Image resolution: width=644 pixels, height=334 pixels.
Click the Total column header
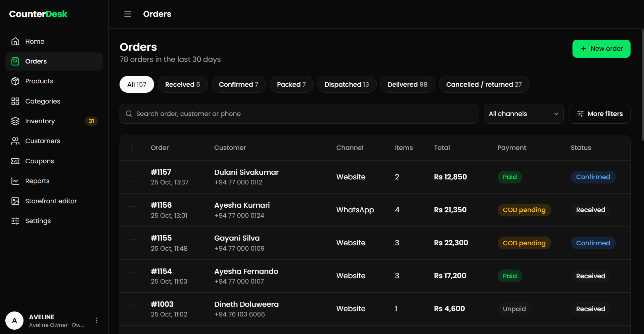point(442,148)
